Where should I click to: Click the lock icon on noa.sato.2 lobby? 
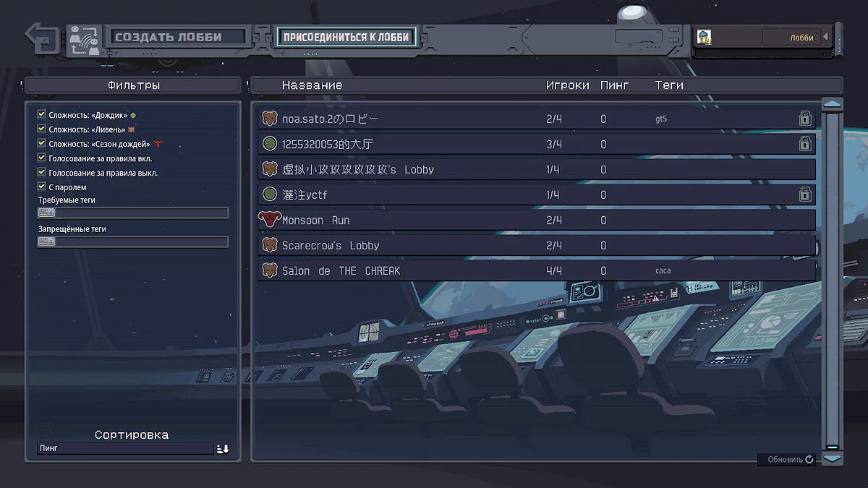click(804, 119)
